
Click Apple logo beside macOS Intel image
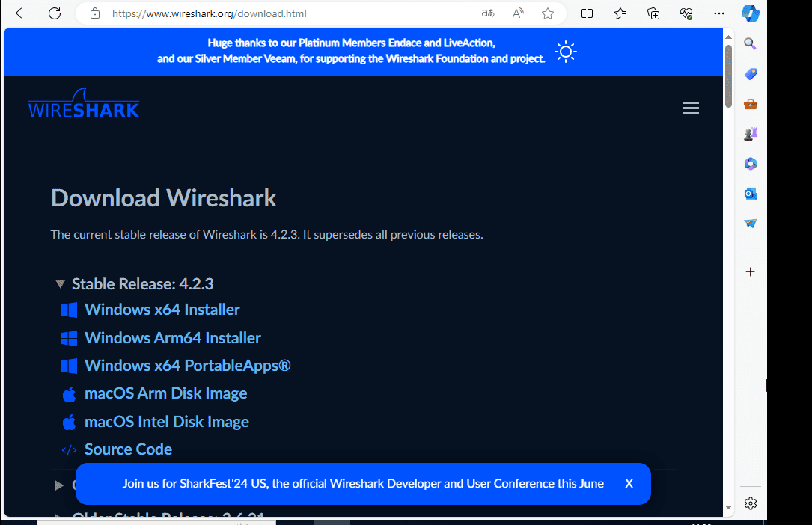[69, 422]
